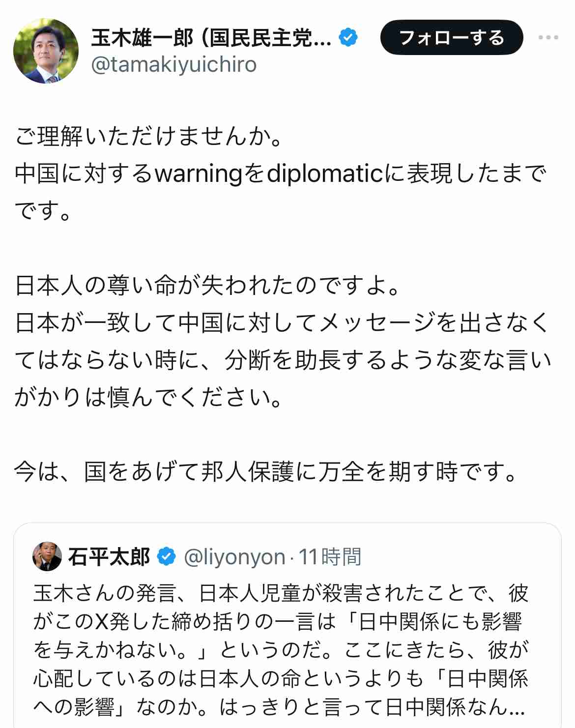Screen dimensions: 575x728
Task: Open the 玉木雄一郎 display name profile link
Action: click(x=211, y=38)
